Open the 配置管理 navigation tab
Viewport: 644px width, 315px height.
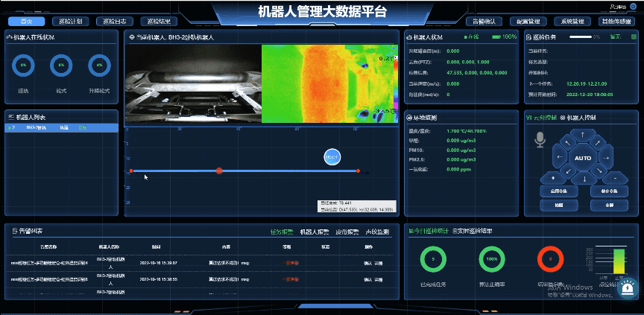tap(528, 22)
